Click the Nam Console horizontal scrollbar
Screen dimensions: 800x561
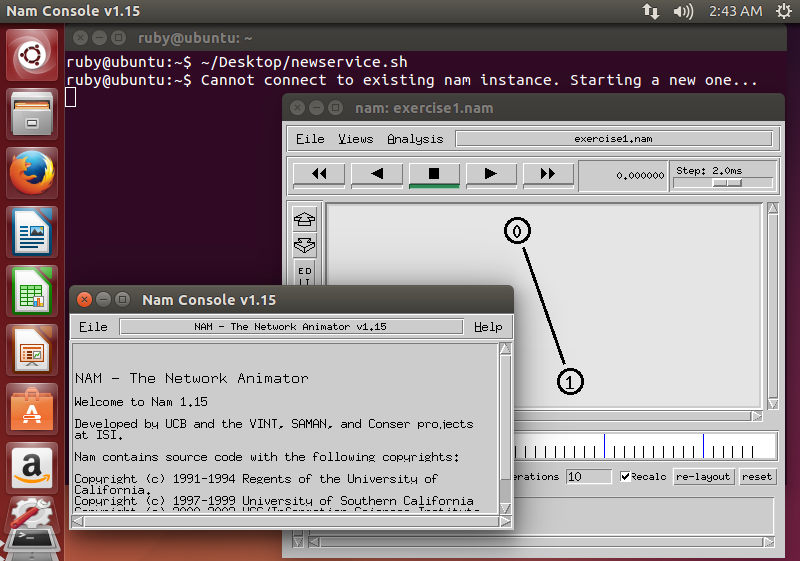(291, 522)
